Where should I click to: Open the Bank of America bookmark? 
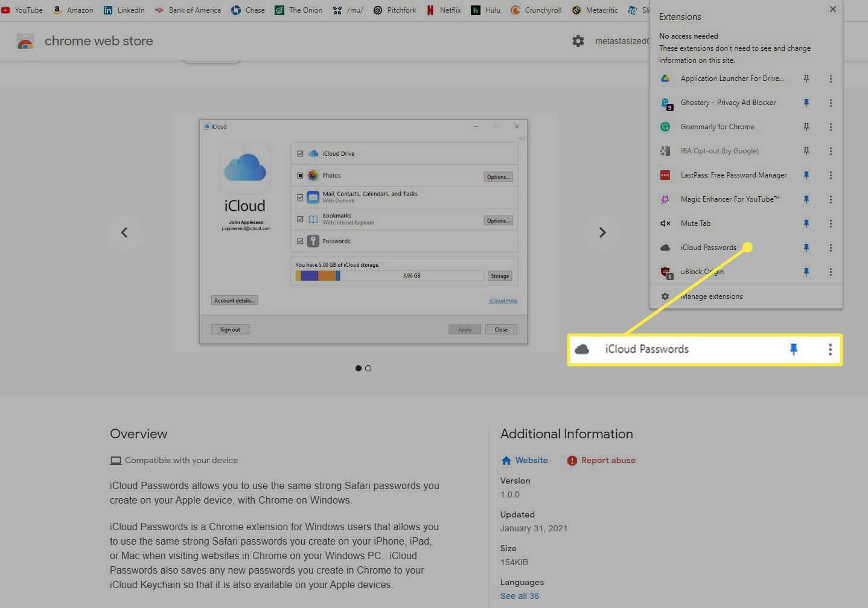pyautogui.click(x=188, y=10)
